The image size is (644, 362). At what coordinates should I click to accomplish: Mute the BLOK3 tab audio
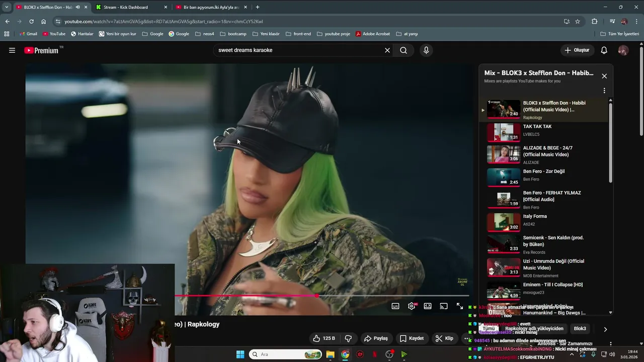click(77, 7)
